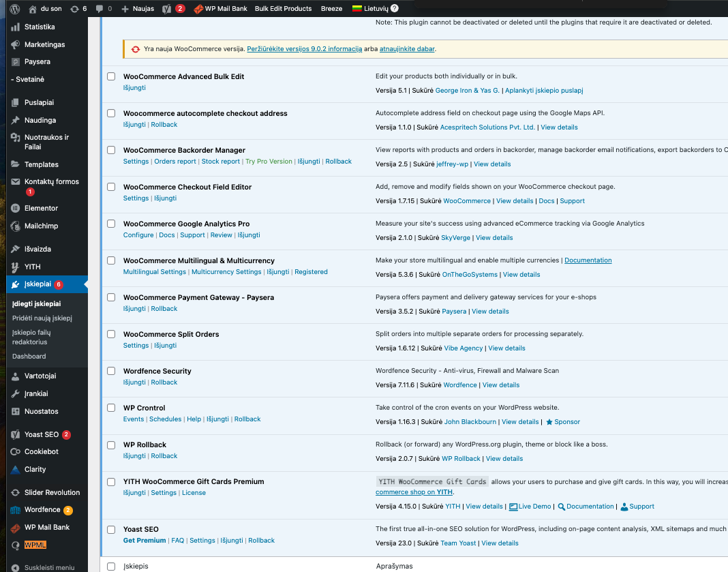Click atnaujinkite dabar update link
Screen dimensions: 728x572
407,49
